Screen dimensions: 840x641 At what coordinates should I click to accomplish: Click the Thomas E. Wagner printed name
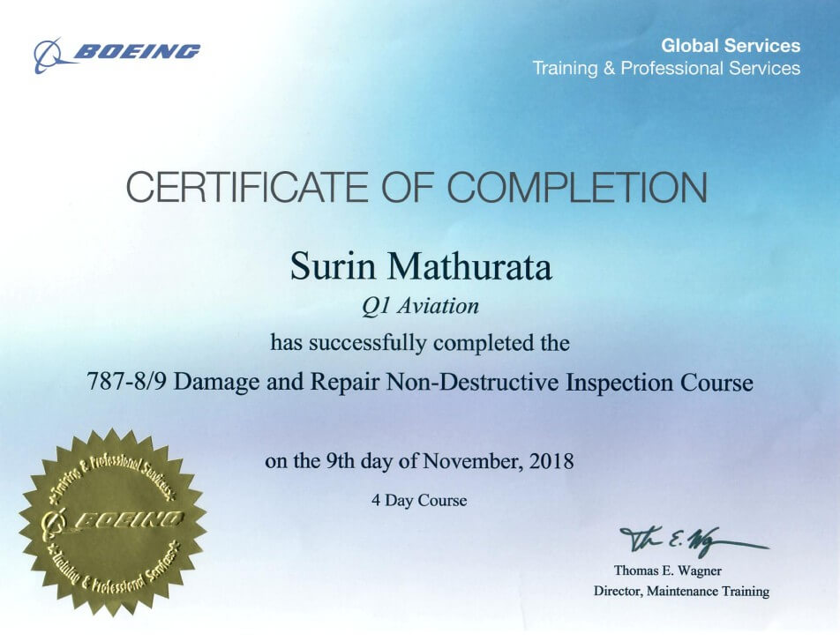pyautogui.click(x=670, y=570)
